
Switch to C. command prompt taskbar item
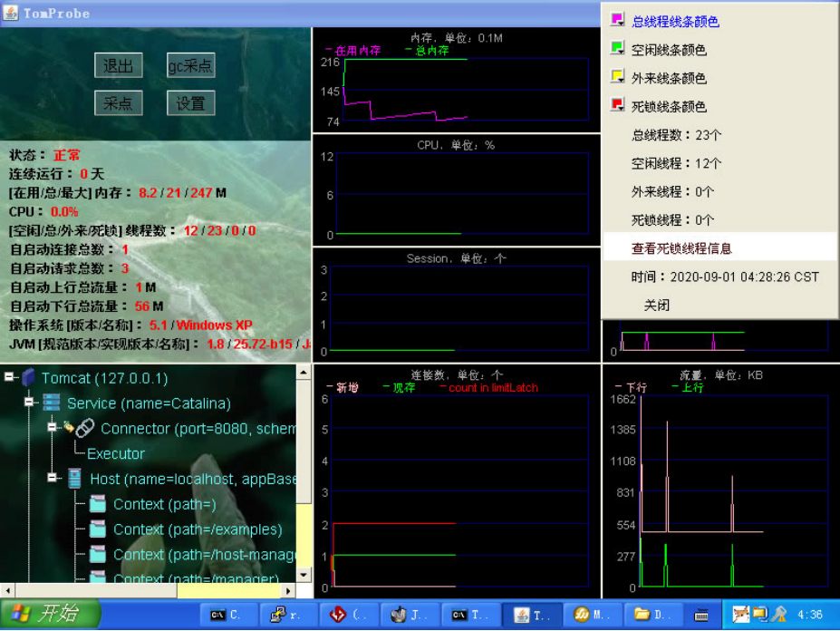click(228, 615)
